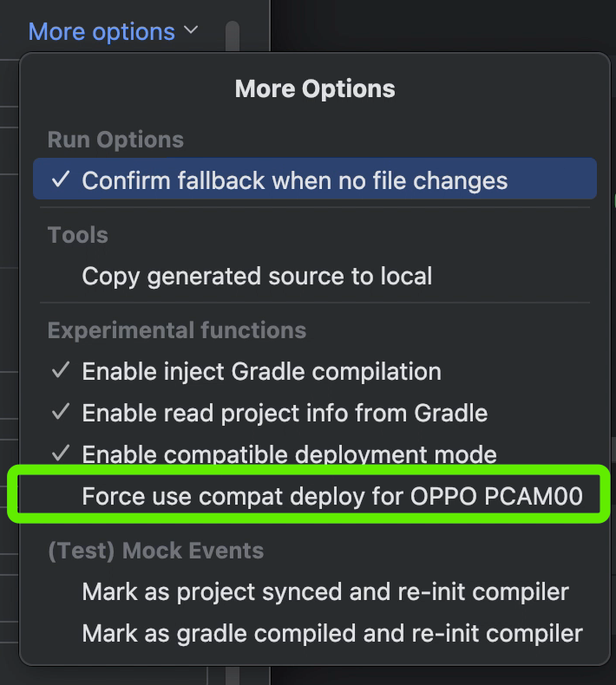The height and width of the screenshot is (685, 616).
Task: Open the More options link
Action: click(102, 32)
